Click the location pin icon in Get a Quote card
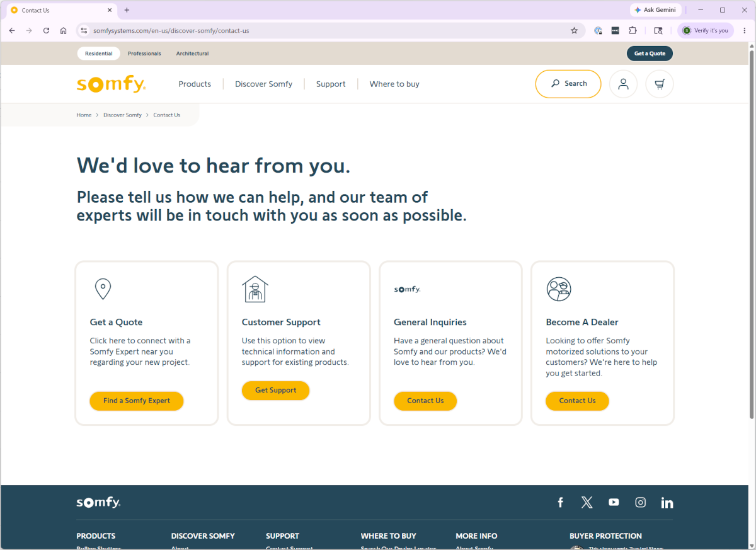 click(103, 289)
